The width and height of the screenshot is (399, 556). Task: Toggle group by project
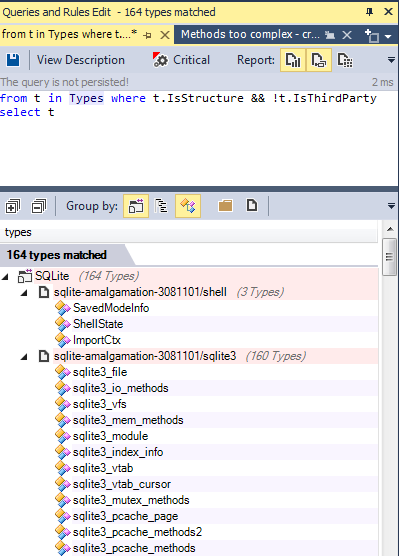(x=136, y=206)
